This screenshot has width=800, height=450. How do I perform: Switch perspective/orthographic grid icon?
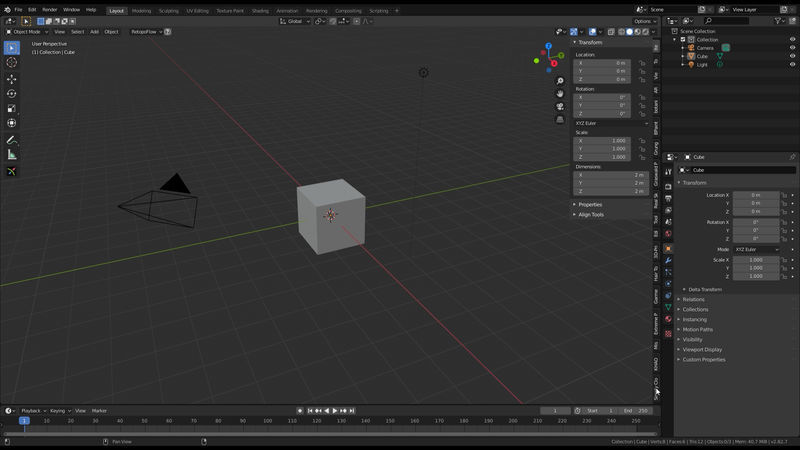tap(560, 119)
